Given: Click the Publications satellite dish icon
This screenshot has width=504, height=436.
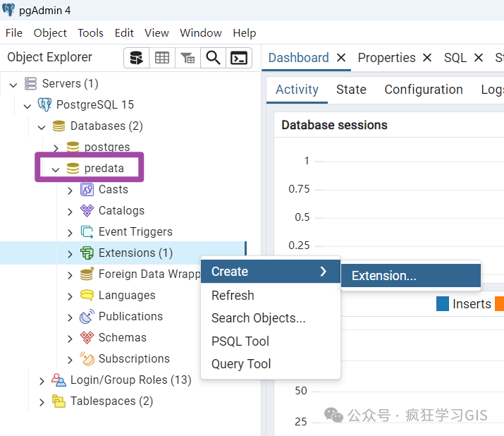Looking at the screenshot, I should (x=87, y=316).
